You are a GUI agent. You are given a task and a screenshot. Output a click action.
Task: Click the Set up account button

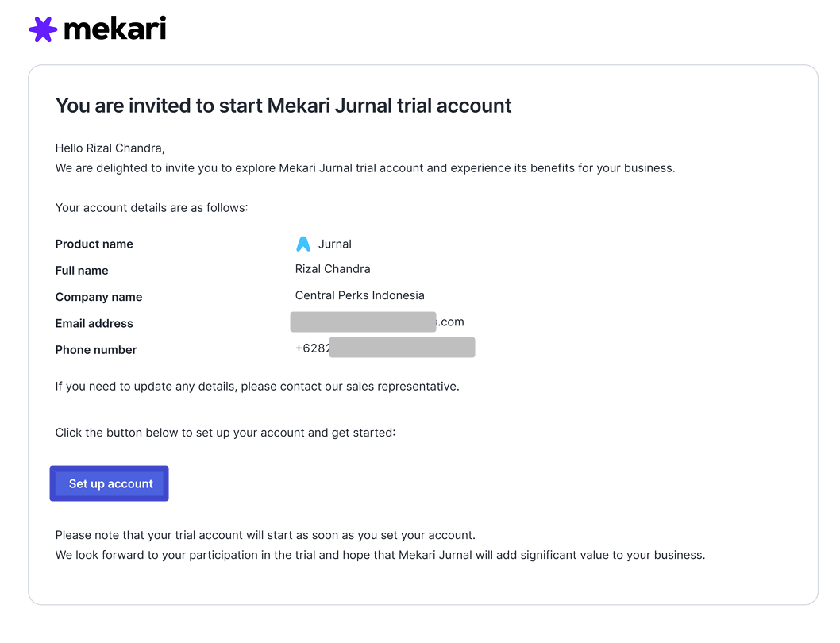(110, 483)
